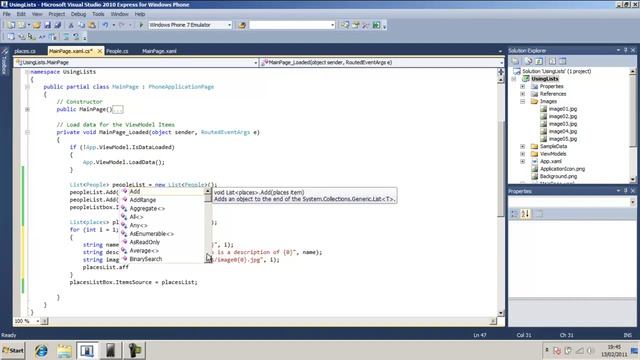Toggle Alphabetical sort in the Properties panel
The height and width of the screenshot is (360, 640).
pos(525,214)
